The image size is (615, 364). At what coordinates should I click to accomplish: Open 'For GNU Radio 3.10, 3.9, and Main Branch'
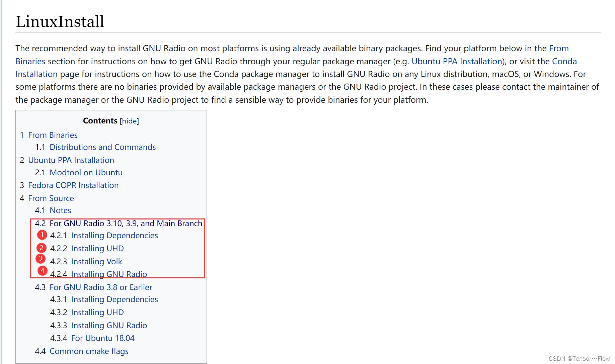pos(126,223)
